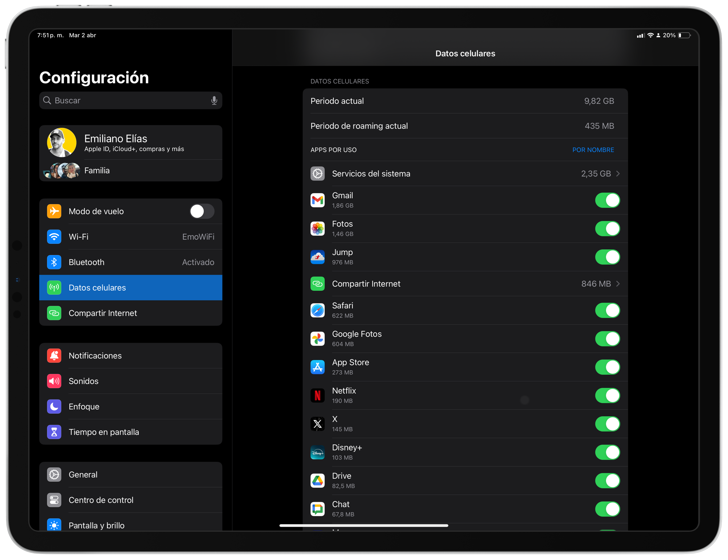This screenshot has height=560, width=728.
Task: Tap the Chat app icon
Action: click(x=317, y=509)
